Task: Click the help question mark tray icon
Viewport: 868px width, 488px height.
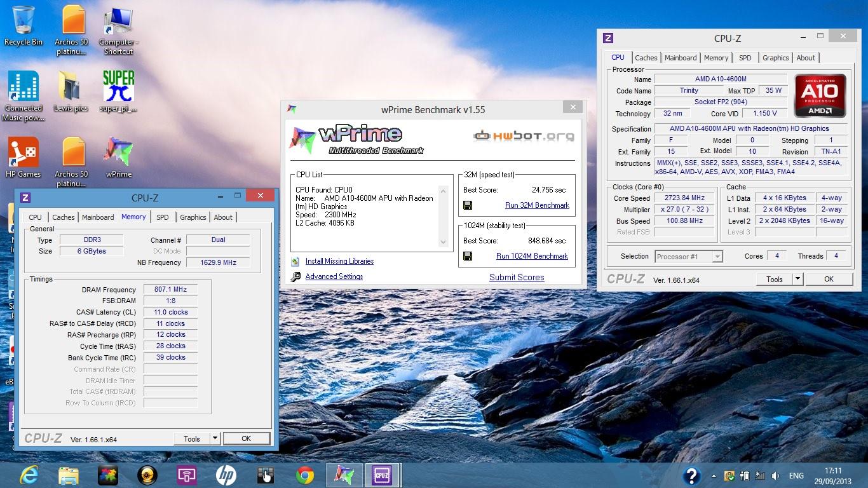Action: pyautogui.click(x=691, y=475)
